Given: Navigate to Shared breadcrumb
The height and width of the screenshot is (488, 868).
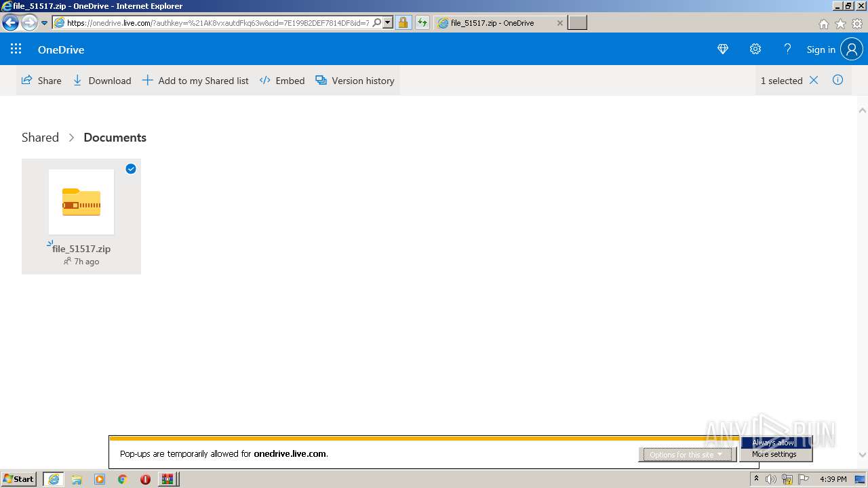Looking at the screenshot, I should (x=40, y=137).
